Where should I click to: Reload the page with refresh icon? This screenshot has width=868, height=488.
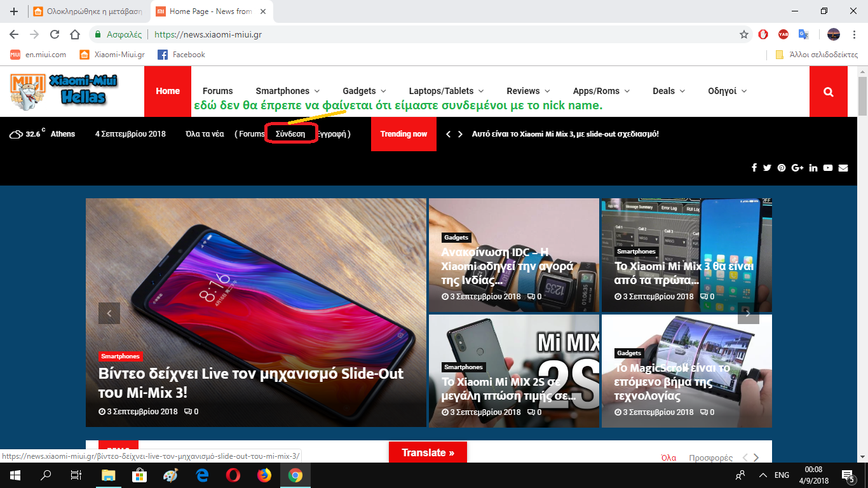(x=55, y=34)
